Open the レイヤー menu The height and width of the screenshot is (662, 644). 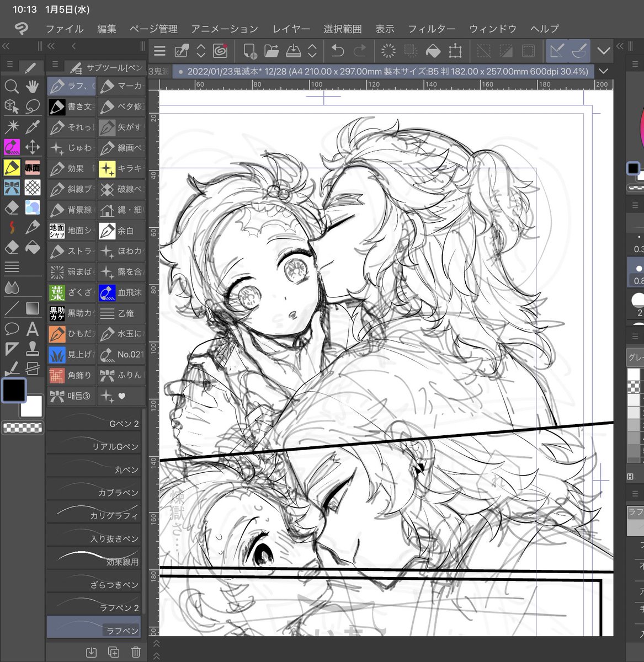click(291, 29)
